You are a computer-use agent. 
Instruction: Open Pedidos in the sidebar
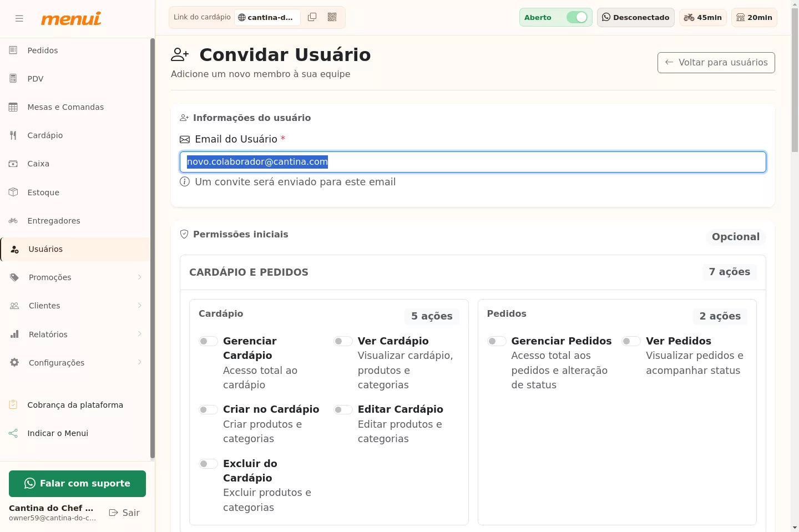pos(75,50)
